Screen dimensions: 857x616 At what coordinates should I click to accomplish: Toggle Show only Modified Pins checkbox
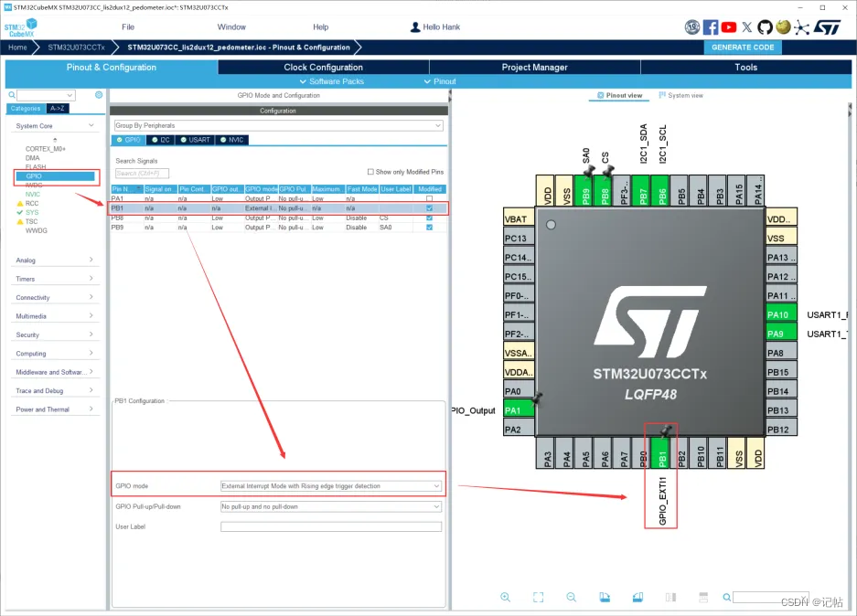pos(370,172)
